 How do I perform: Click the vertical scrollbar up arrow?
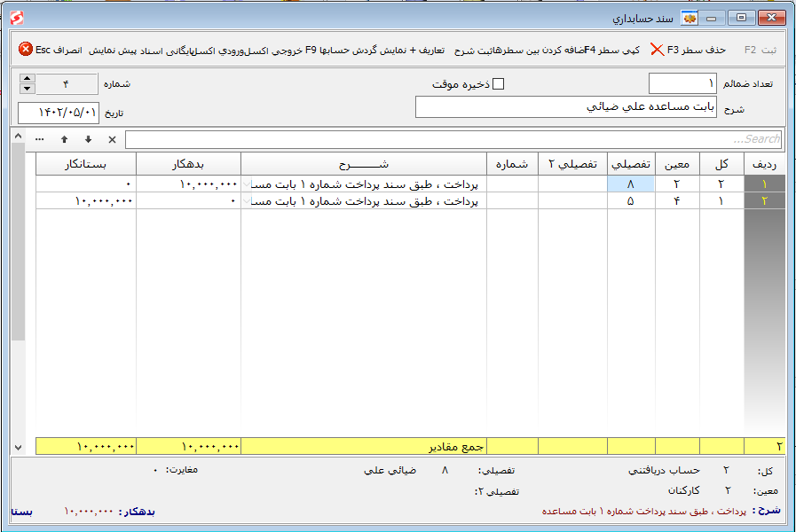click(19, 136)
